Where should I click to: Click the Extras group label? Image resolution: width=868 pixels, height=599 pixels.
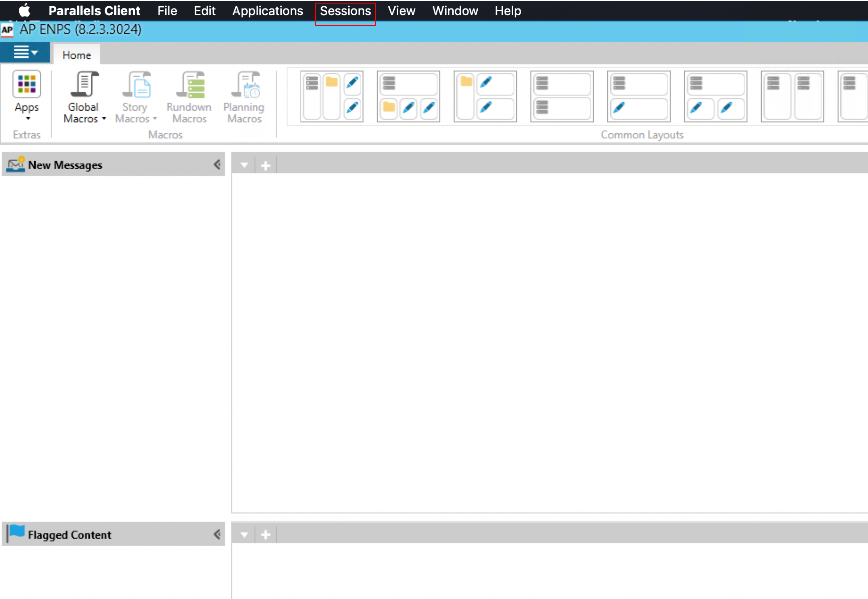click(27, 134)
